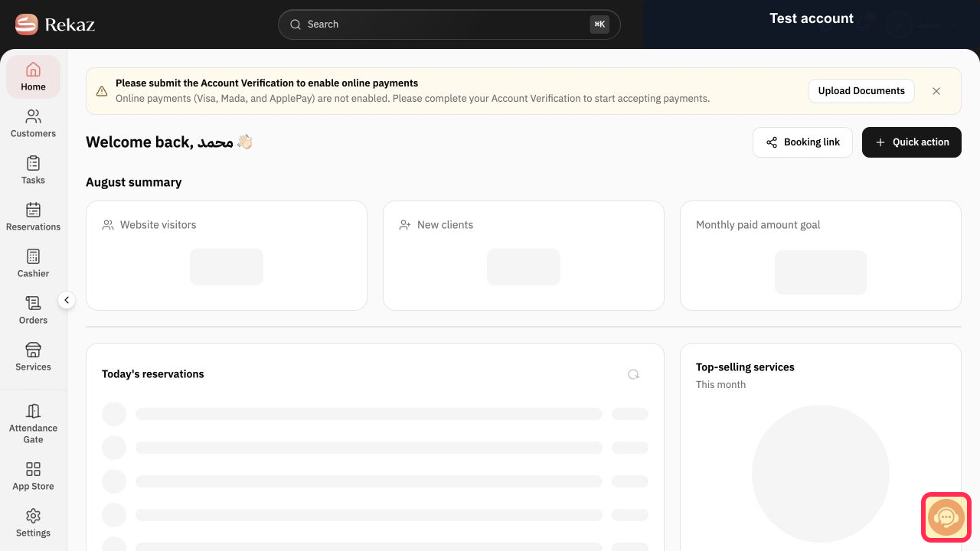The height and width of the screenshot is (551, 980).
Task: Open the Quick action menu
Action: point(912,142)
